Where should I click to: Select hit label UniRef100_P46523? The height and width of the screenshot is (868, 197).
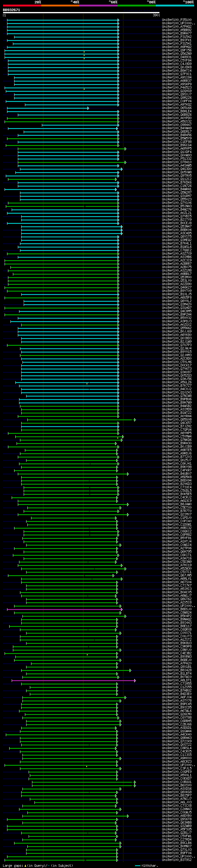[177, 88]
